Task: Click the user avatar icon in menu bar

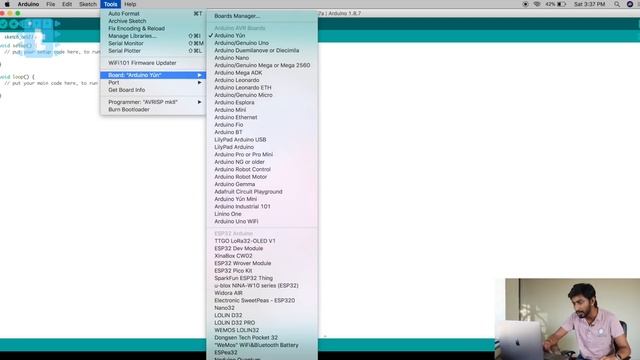Action: [630, 4]
